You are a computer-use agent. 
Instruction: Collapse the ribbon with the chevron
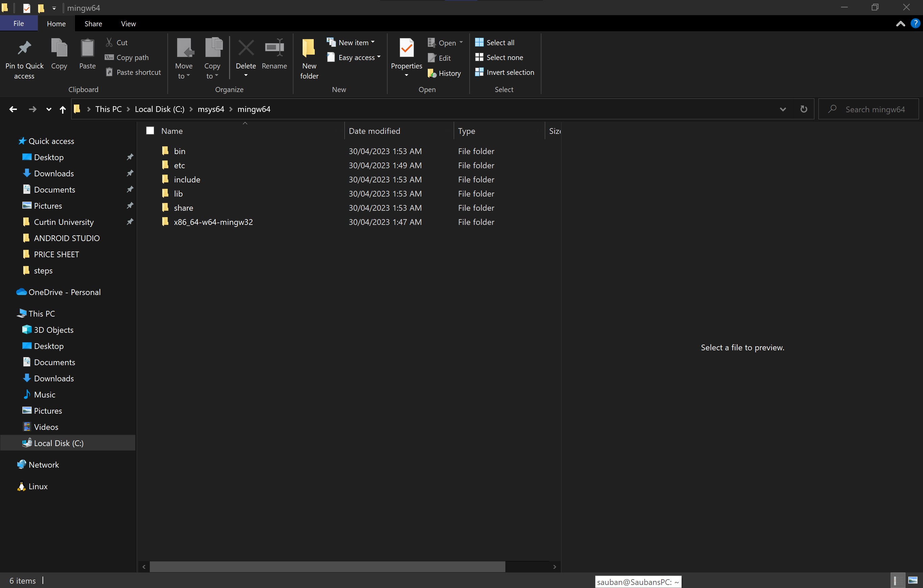tap(900, 24)
